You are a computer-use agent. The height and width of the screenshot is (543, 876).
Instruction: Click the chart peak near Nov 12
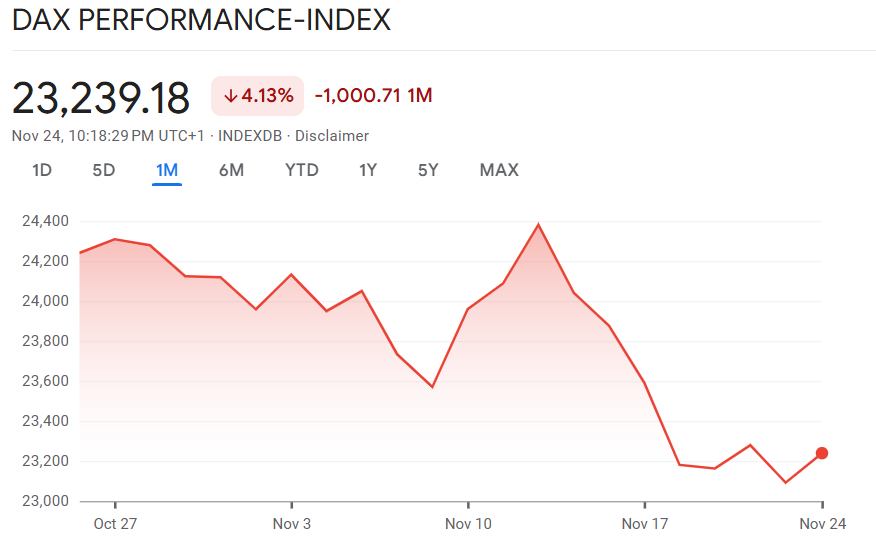(539, 225)
